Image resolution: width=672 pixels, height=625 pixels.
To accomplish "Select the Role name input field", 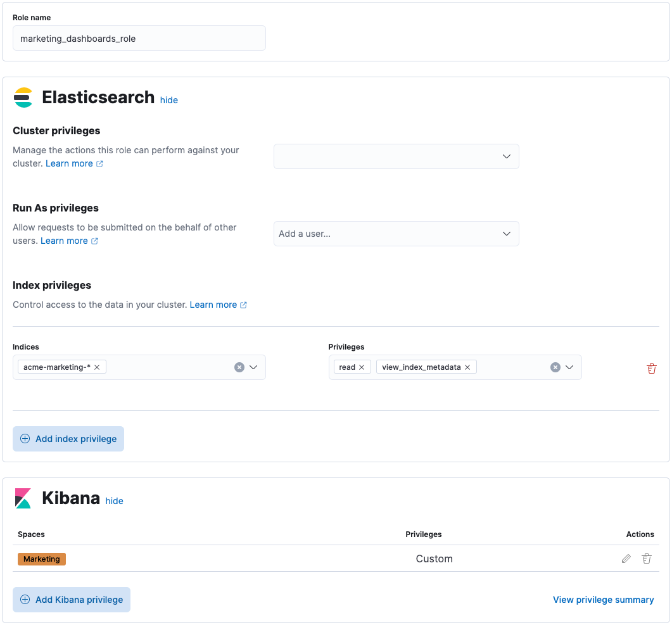I will 139,38.
